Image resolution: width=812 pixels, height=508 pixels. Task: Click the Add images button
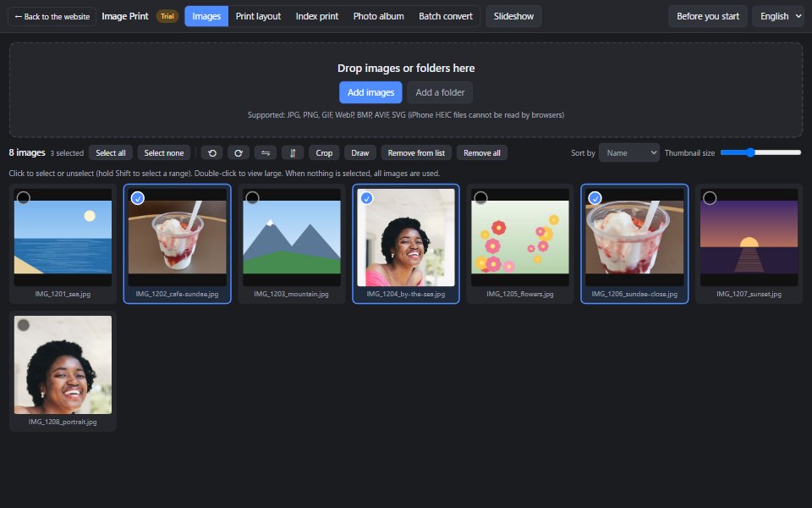click(x=370, y=92)
